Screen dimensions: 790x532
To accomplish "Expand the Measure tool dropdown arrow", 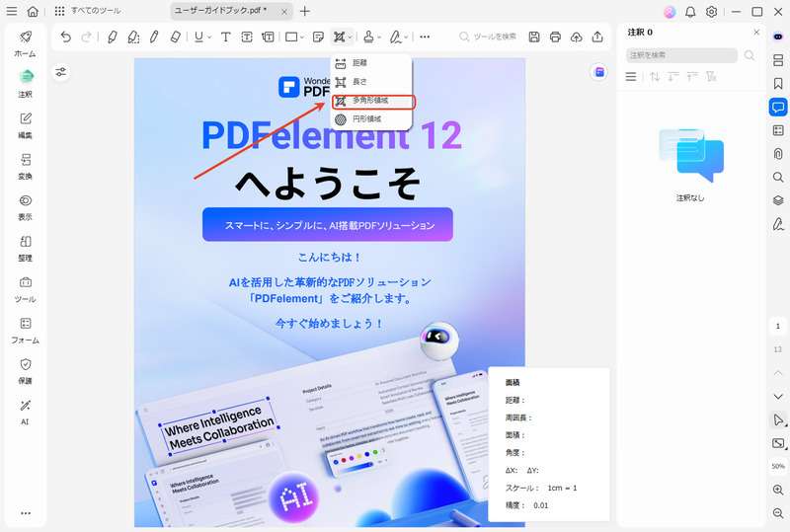I will [350, 38].
